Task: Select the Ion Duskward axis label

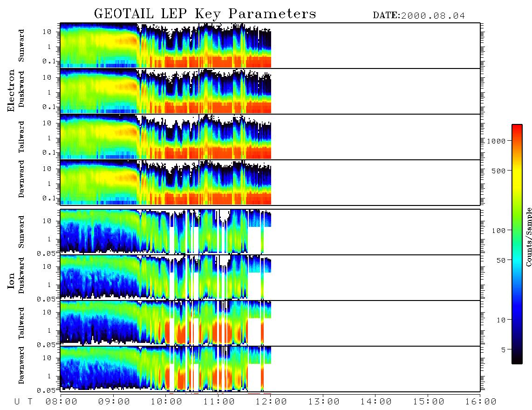Action: pos(21,275)
